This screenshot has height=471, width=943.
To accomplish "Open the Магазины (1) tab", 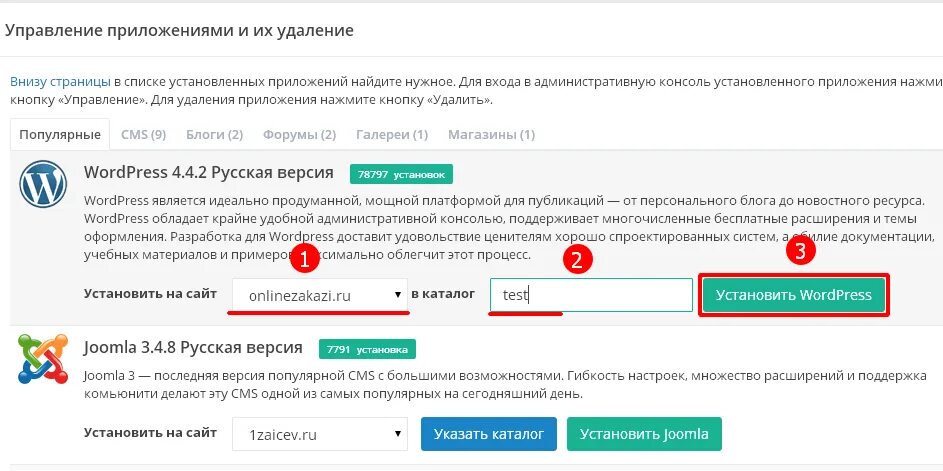I will click(491, 134).
